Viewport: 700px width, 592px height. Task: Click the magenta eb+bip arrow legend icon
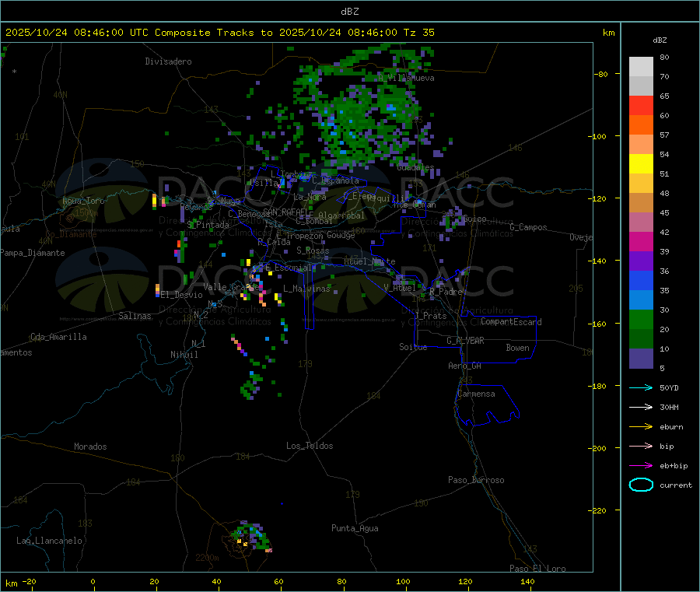[x=641, y=466]
